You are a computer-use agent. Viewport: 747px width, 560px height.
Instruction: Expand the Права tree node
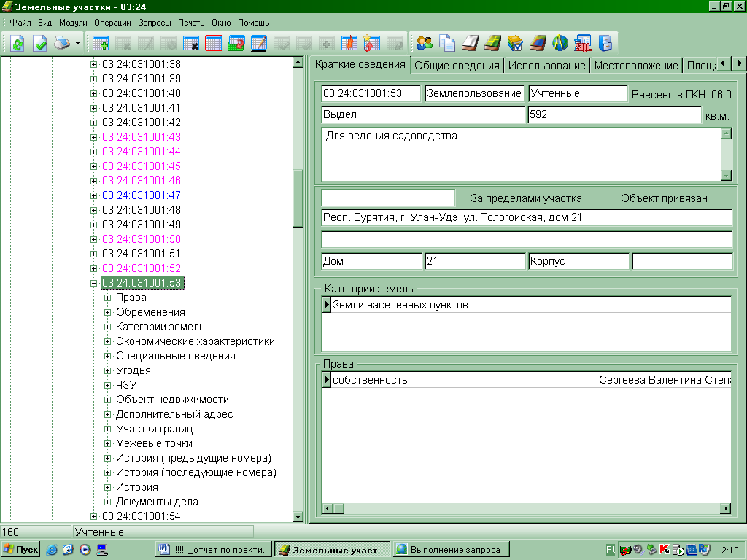pos(108,297)
